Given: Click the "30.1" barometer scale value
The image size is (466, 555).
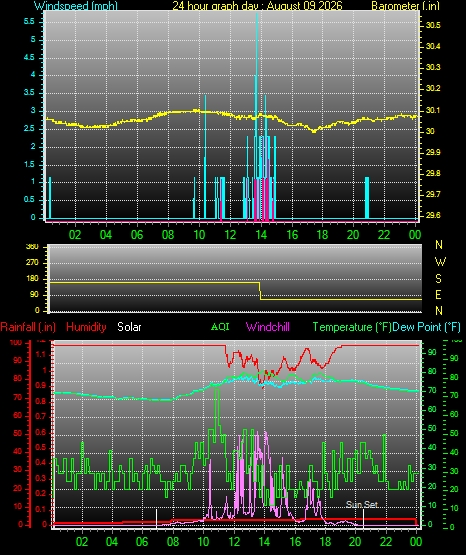Looking at the screenshot, I should click(x=433, y=110).
